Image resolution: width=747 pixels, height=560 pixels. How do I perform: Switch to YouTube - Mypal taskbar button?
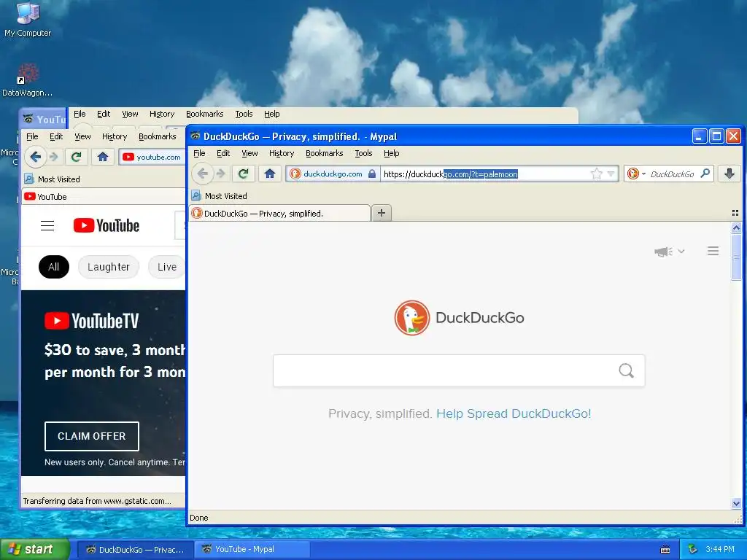(x=252, y=550)
